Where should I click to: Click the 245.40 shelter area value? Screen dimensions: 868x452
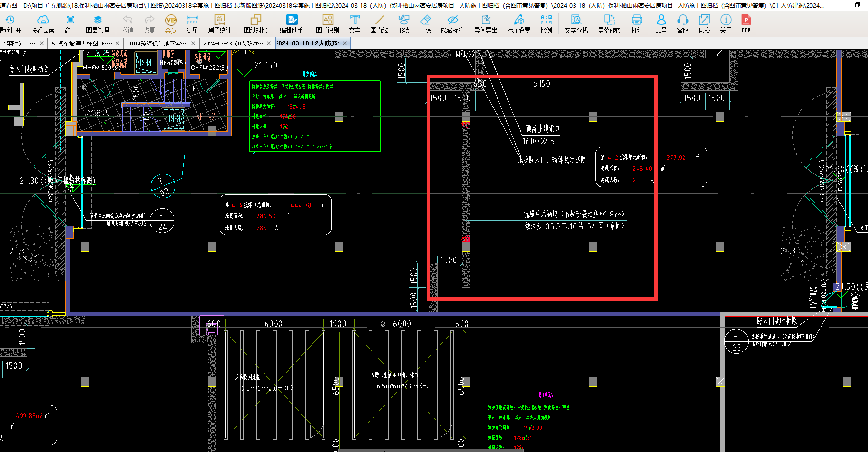click(642, 169)
